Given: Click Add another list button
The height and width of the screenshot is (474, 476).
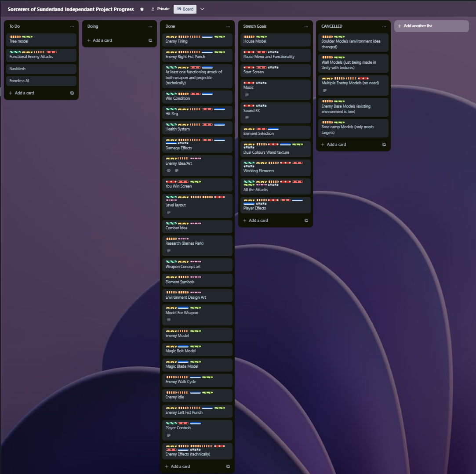Looking at the screenshot, I should tap(431, 26).
